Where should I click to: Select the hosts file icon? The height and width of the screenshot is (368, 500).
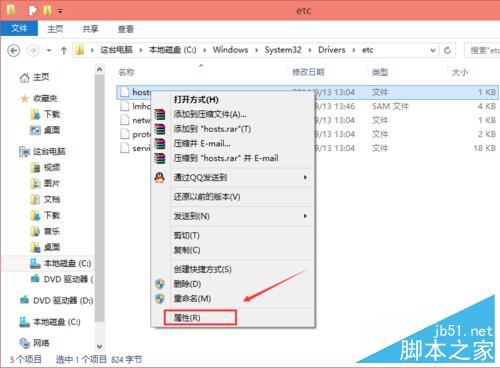(124, 92)
